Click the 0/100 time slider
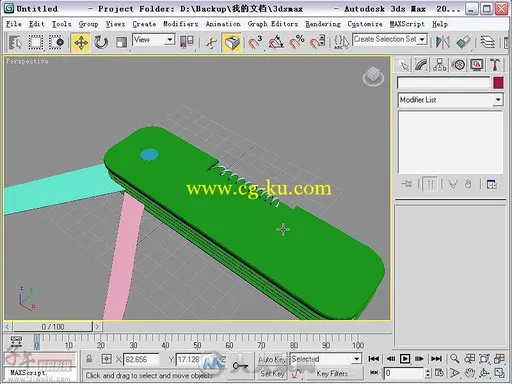Image resolution: width=512 pixels, height=384 pixels. coord(53,326)
